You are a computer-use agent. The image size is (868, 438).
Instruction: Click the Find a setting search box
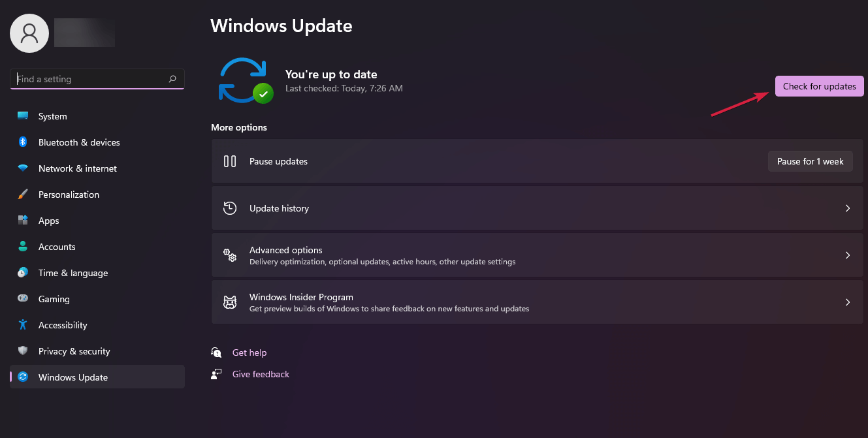97,78
